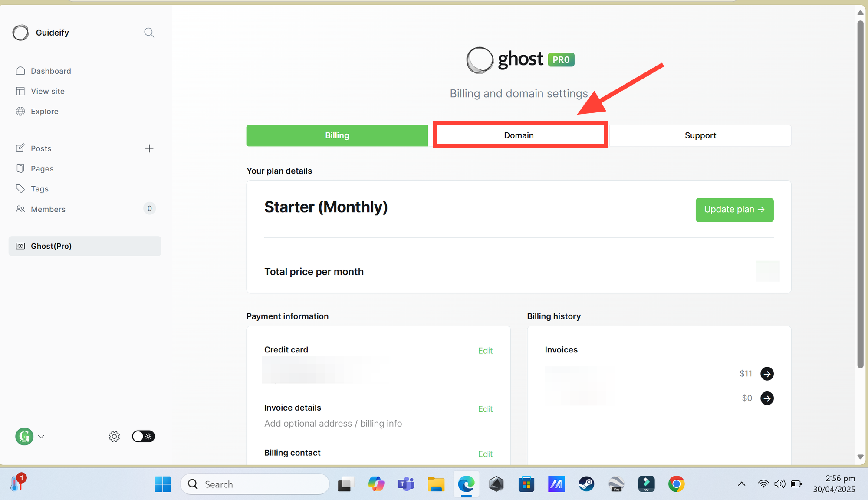Open File Explorer from the taskbar
This screenshot has height=500, width=868.
(x=436, y=484)
